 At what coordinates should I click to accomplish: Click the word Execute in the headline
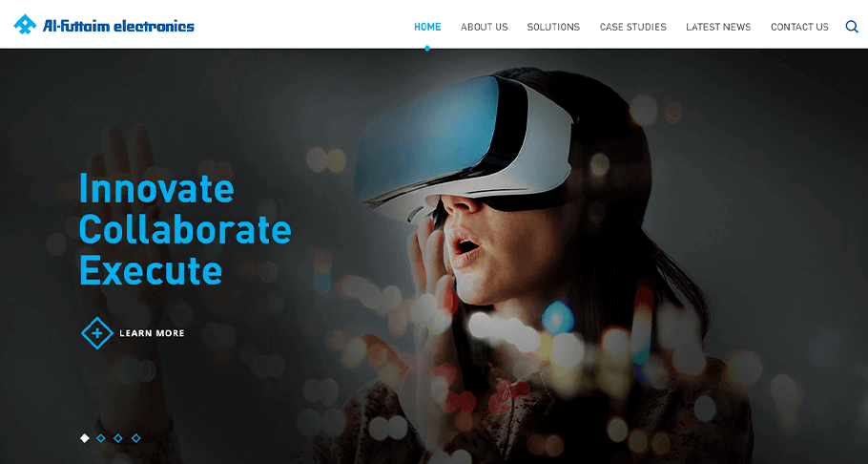click(151, 269)
